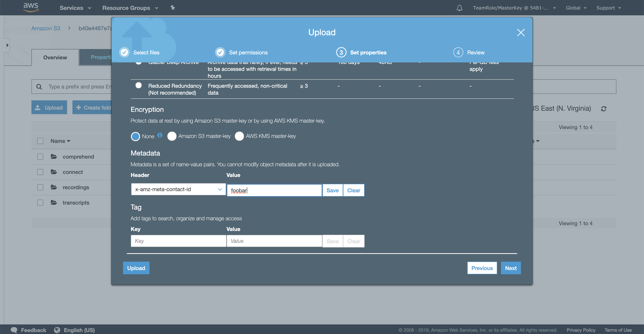The image size is (644, 334).
Task: Click the AWS logo home icon
Action: (x=31, y=7)
